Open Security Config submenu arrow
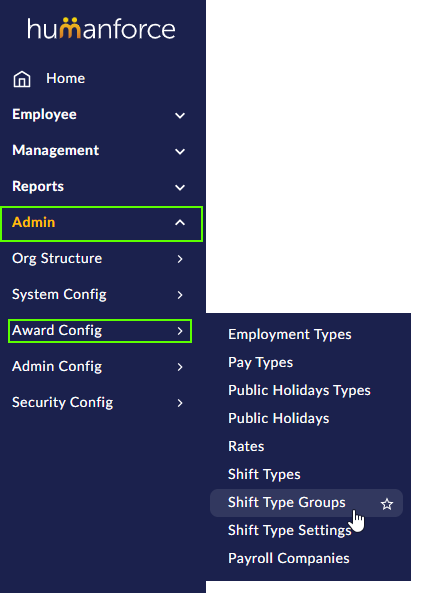 (x=180, y=403)
